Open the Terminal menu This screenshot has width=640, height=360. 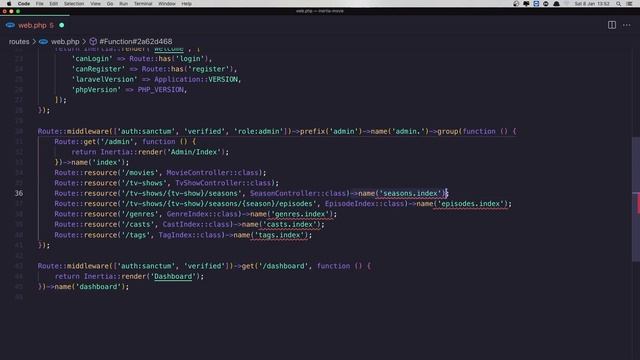(143, 4)
